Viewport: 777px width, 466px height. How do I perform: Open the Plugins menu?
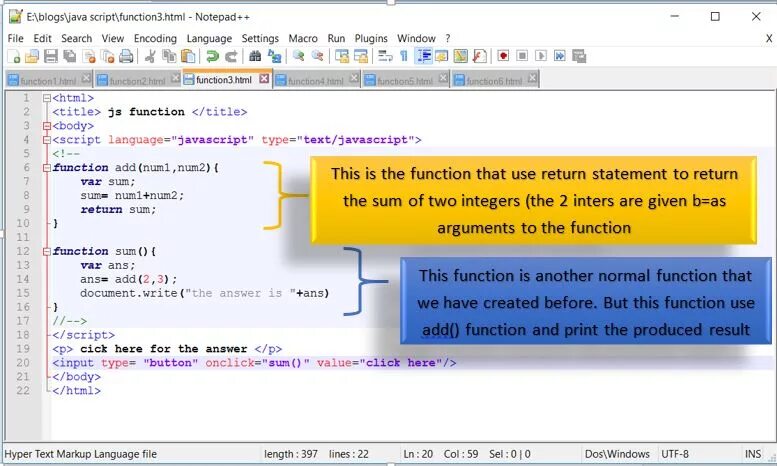[371, 39]
